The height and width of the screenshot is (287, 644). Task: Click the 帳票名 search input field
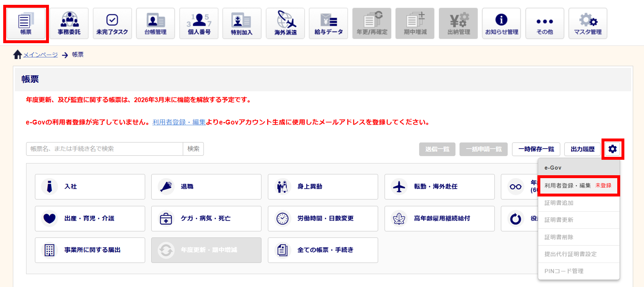point(105,149)
